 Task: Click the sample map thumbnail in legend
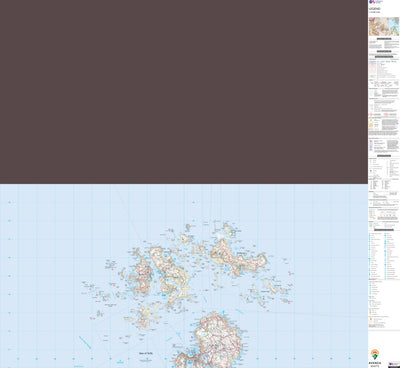tap(384, 27)
